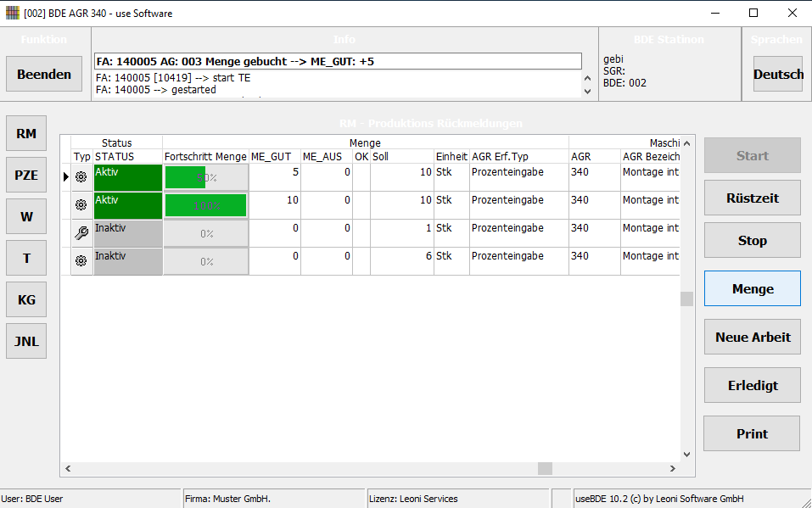The image size is (812, 508).
Task: Click the table's vertical scrollbar thumb
Action: point(686,299)
